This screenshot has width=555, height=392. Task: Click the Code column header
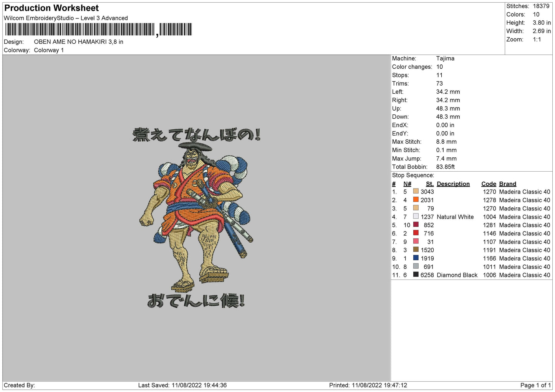[x=489, y=184]
